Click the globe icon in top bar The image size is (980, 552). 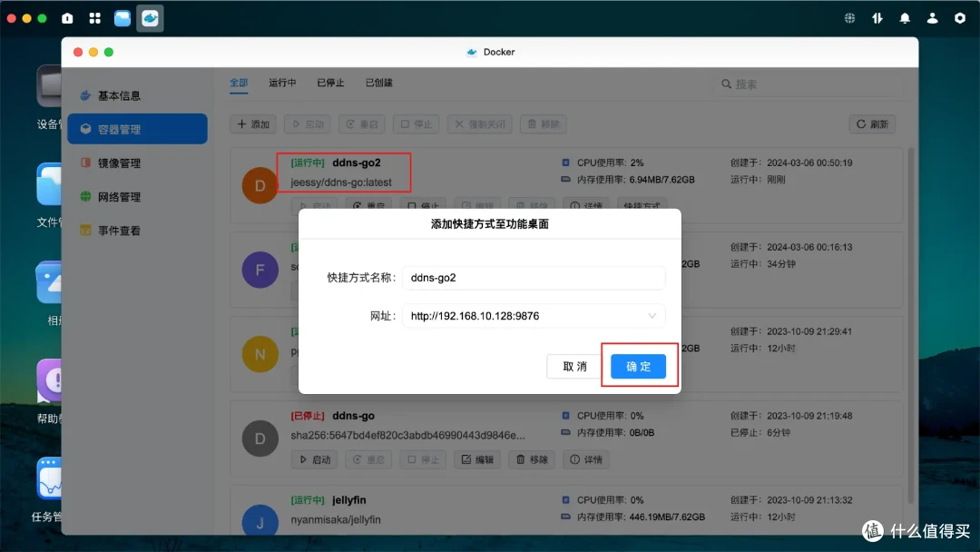849,18
